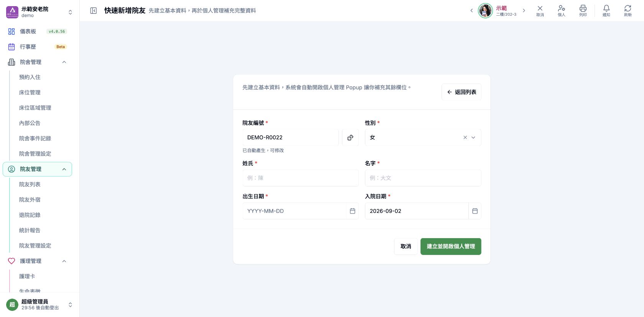Click 建立並開啟個人管理 button
This screenshot has width=644, height=317.
[451, 247]
